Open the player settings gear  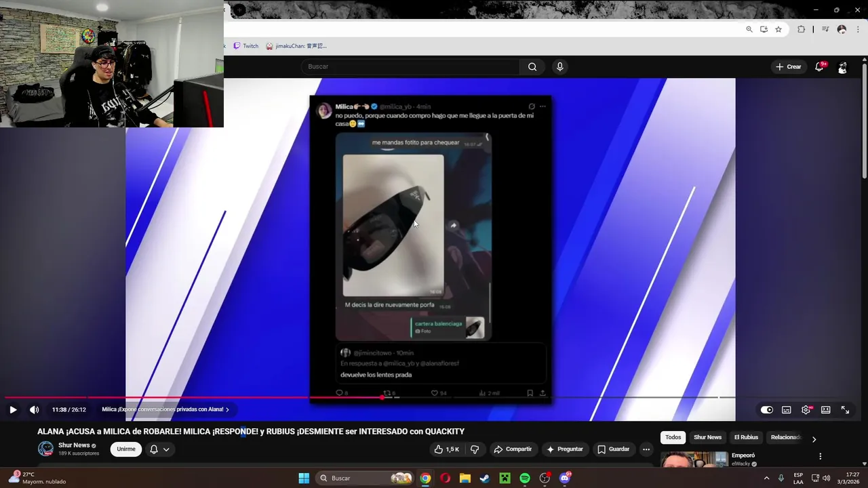click(806, 409)
